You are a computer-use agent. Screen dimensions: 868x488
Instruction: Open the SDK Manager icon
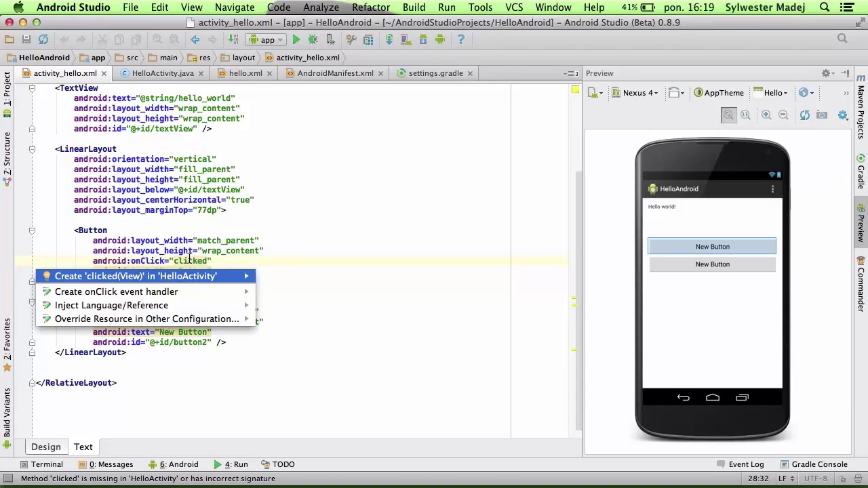[422, 39]
